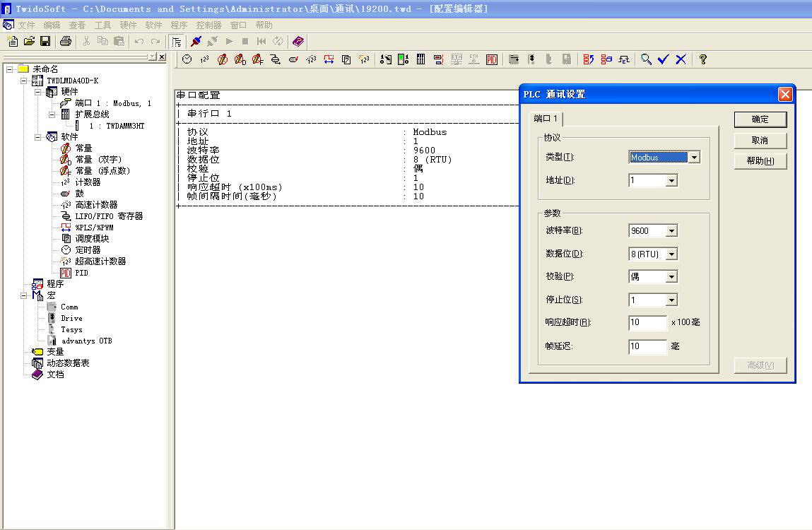Select 高速计数器 in the project tree
812x530 pixels.
click(x=96, y=205)
